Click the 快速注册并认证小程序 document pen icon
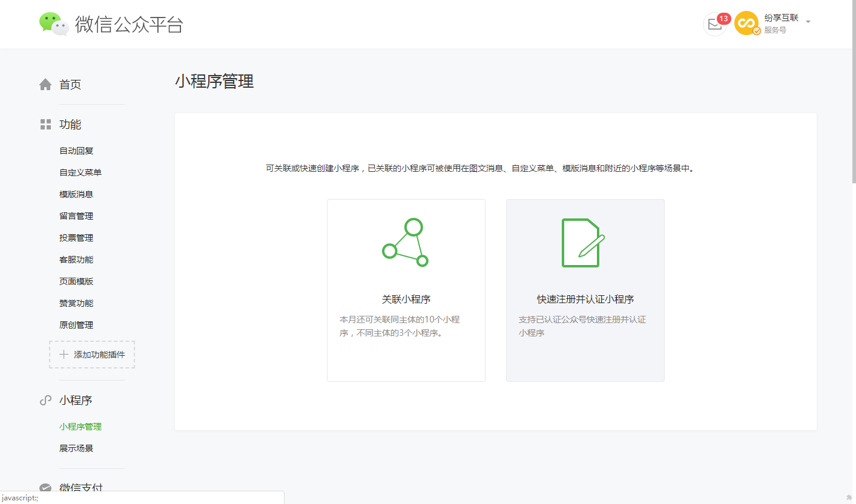This screenshot has height=504, width=856. [583, 243]
